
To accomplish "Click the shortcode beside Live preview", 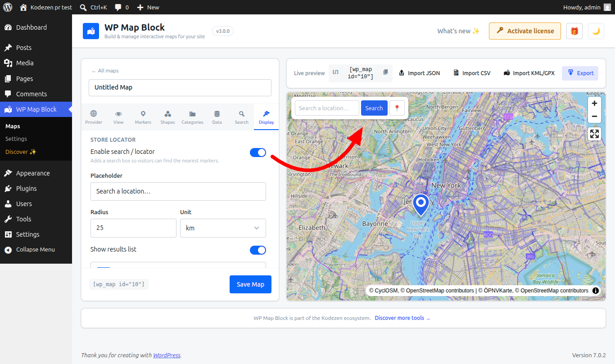I will pos(360,73).
